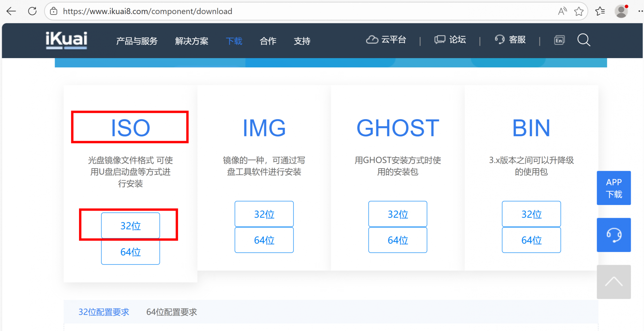The image size is (644, 331).
Task: Open the 支持 navigation menu
Action: click(x=302, y=41)
